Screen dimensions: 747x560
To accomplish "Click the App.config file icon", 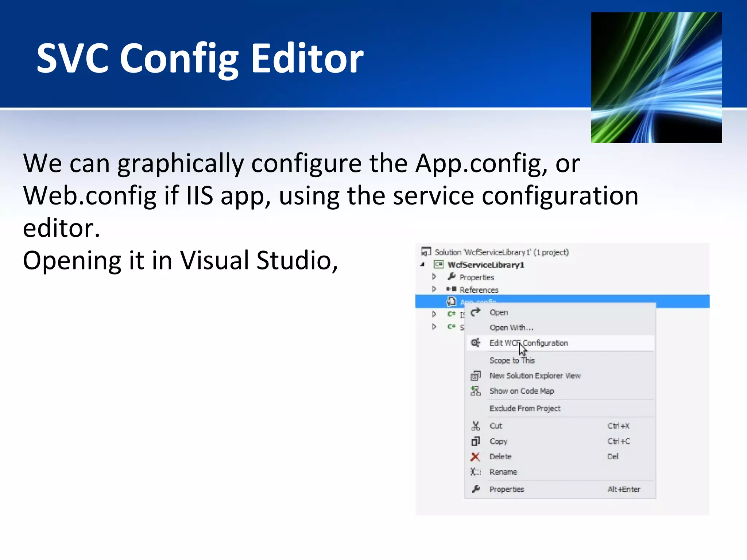I will click(x=452, y=301).
